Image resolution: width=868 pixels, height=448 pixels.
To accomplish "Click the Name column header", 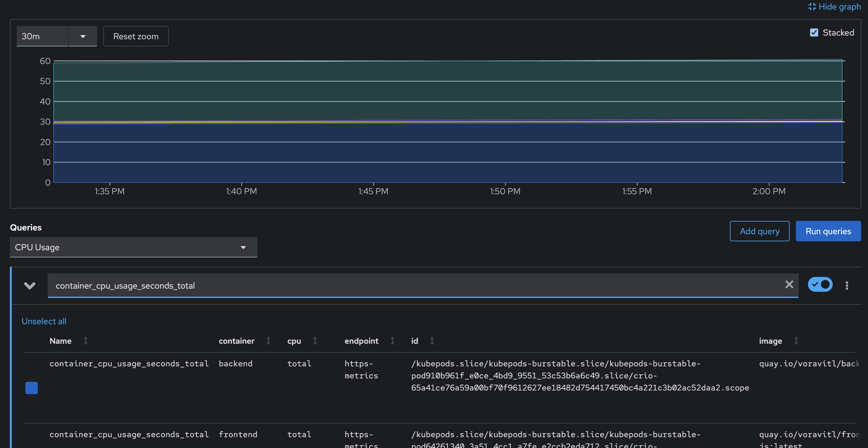I will click(60, 341).
